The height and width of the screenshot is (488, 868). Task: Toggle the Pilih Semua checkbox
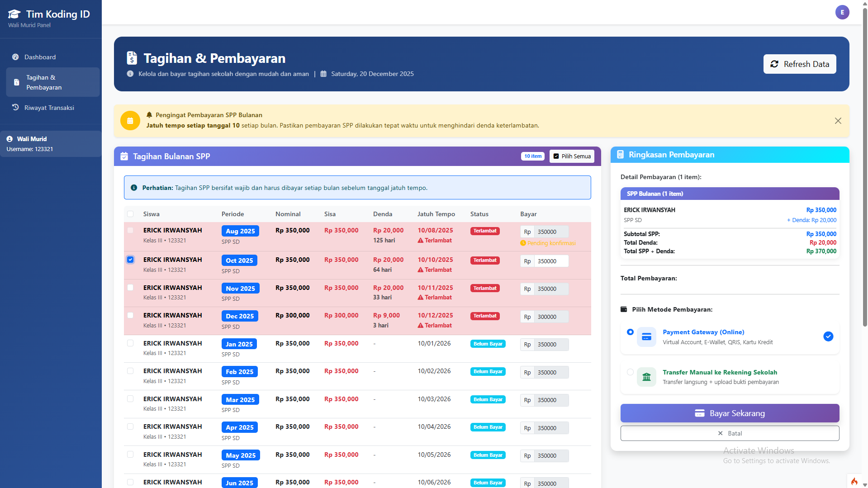pos(556,156)
